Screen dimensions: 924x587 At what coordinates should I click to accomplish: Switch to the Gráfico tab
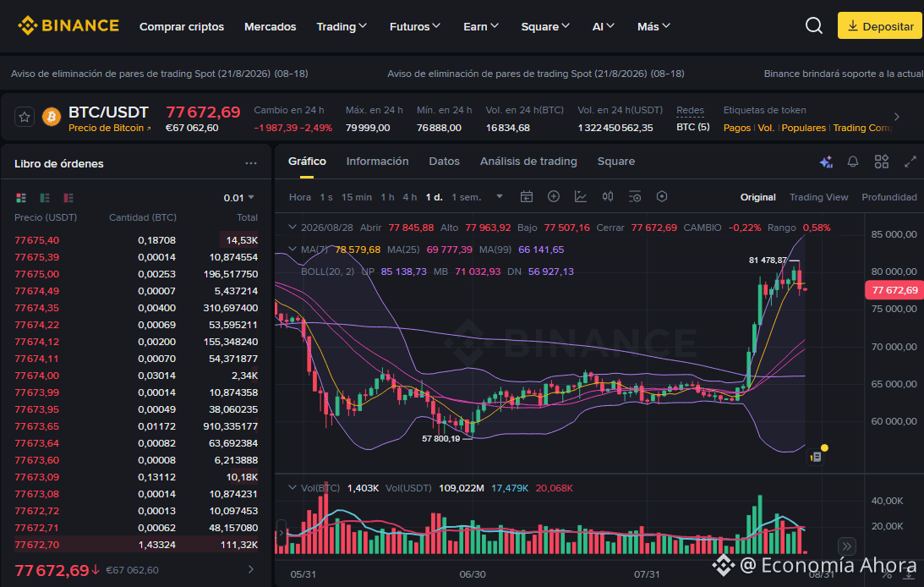click(x=307, y=162)
